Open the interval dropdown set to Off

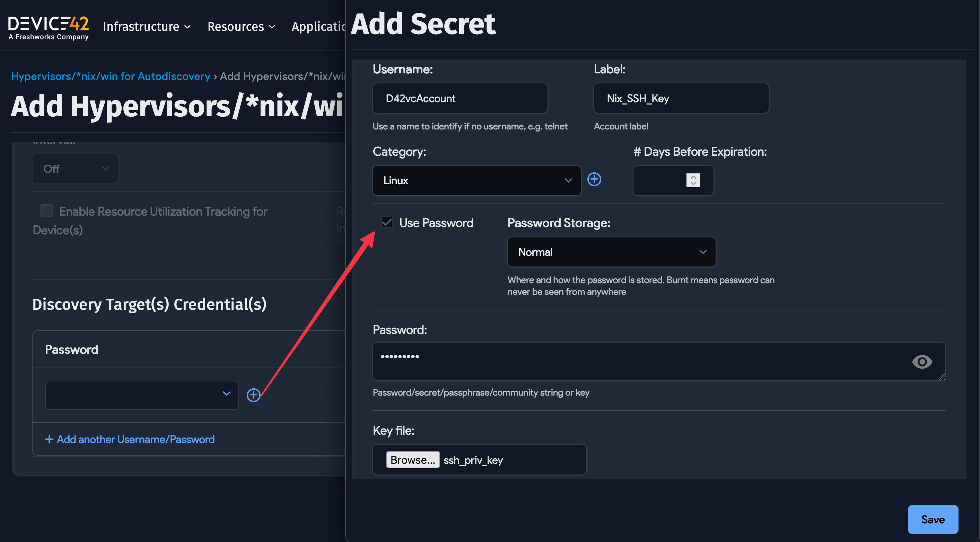pos(75,169)
